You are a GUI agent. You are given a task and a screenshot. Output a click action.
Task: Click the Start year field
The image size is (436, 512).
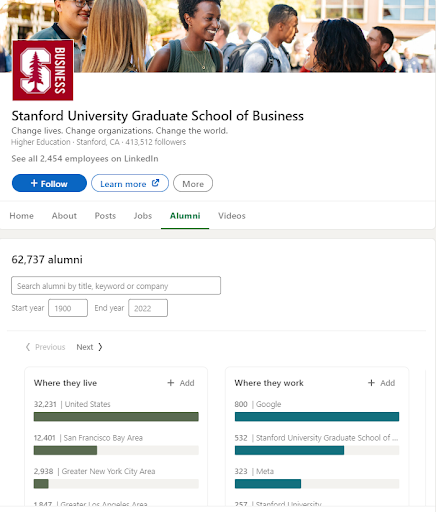68,308
